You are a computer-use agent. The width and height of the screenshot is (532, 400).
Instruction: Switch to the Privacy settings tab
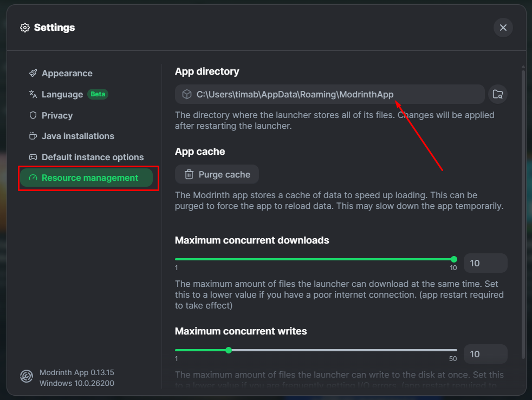(87, 115)
